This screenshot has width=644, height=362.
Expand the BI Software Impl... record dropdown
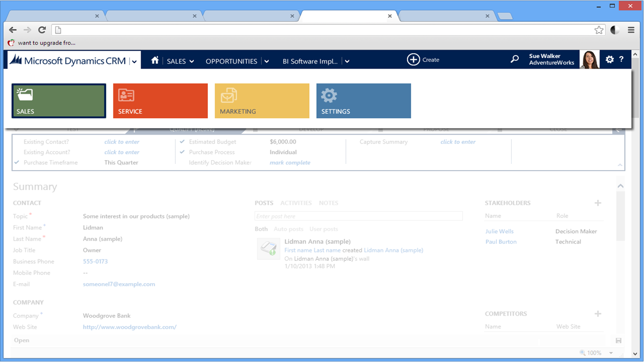347,62
